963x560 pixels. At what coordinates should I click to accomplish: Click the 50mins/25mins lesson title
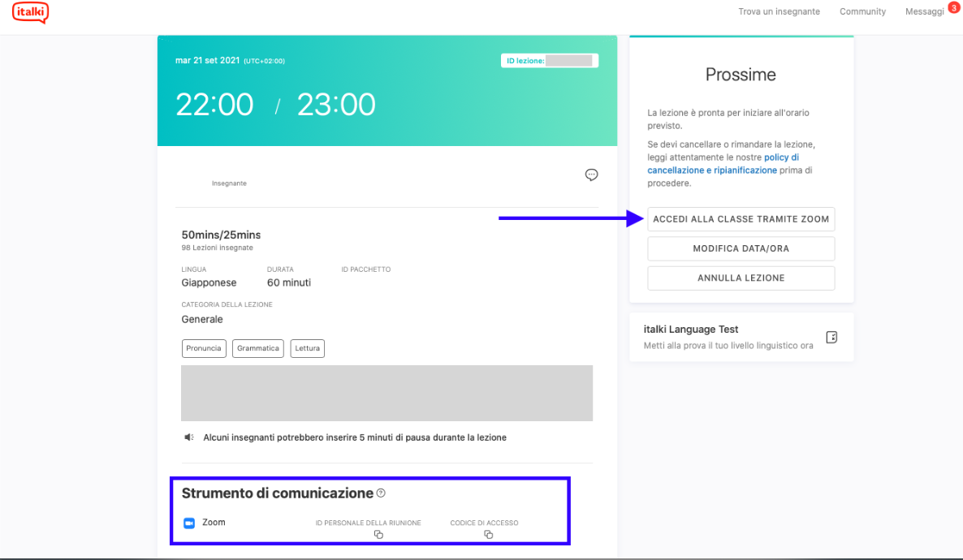[221, 235]
